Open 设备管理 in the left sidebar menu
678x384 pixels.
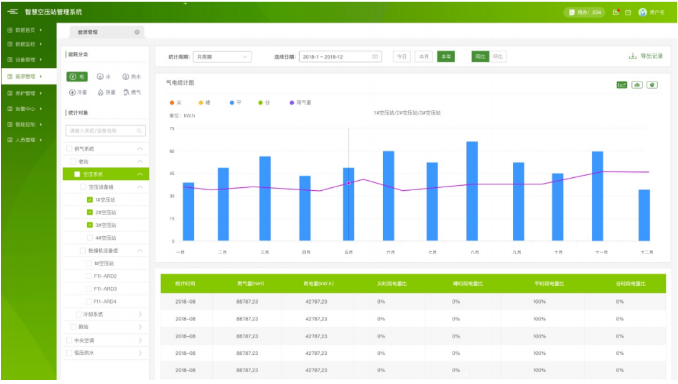pos(25,60)
